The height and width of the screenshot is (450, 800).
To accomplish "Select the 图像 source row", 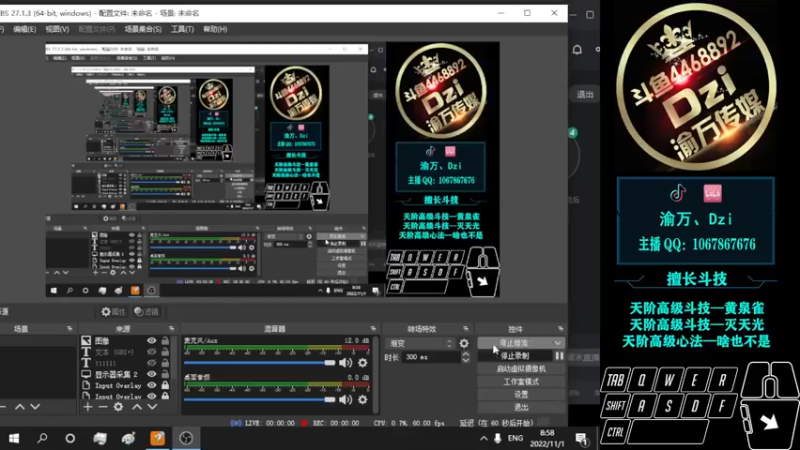I will [x=126, y=340].
